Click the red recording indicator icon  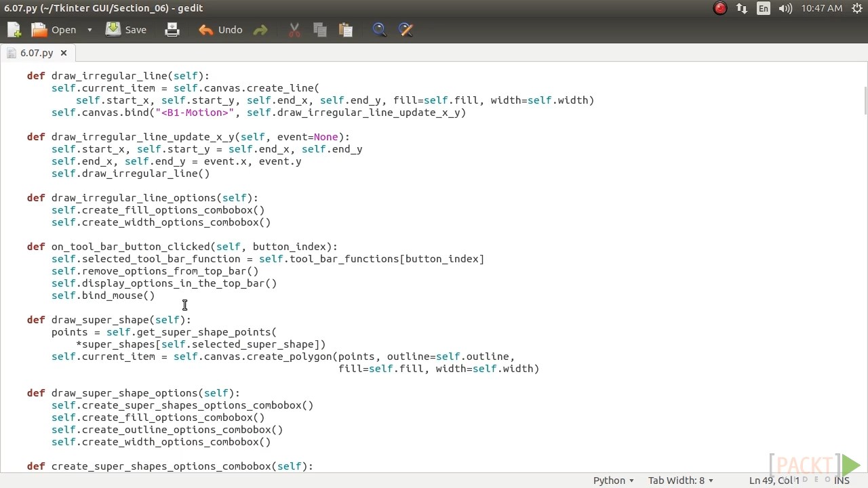pos(720,8)
